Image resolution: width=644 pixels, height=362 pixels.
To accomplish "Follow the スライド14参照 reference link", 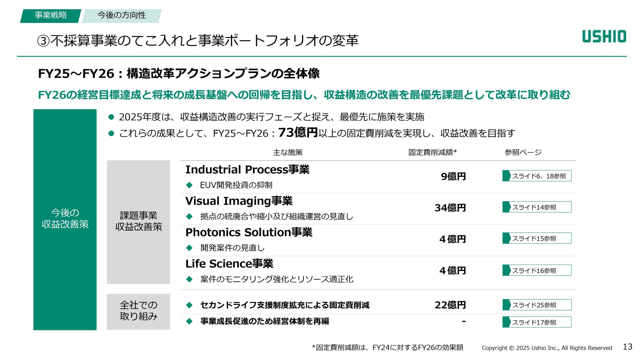I will [539, 207].
